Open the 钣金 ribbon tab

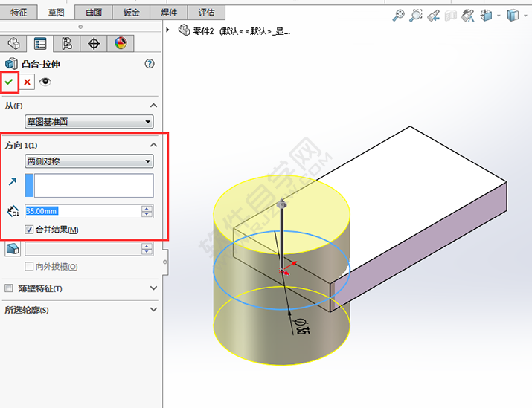click(131, 13)
